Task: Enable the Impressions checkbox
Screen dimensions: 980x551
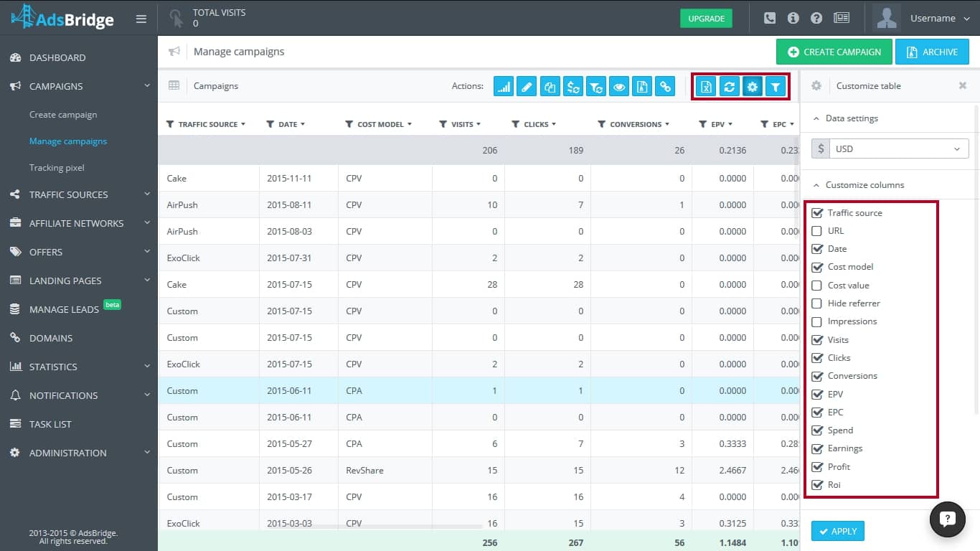Action: coord(816,321)
